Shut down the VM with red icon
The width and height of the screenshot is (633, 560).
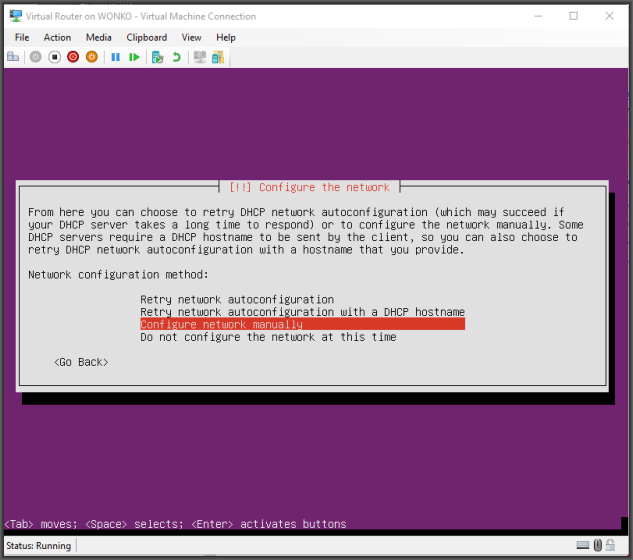73,57
